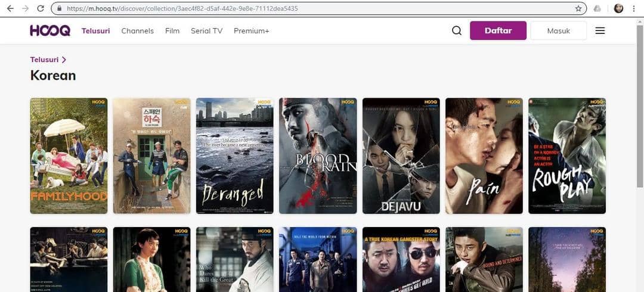Open the search magnifier icon
644x292 pixels.
pos(457,31)
